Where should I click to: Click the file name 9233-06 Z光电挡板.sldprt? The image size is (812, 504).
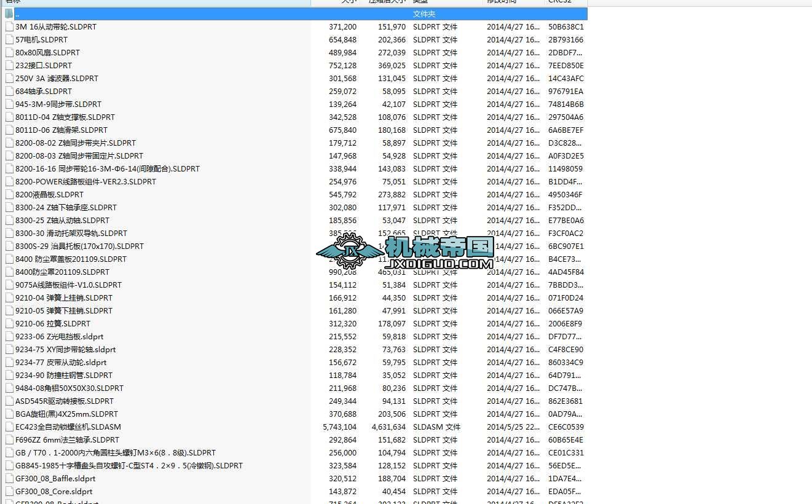click(x=60, y=336)
